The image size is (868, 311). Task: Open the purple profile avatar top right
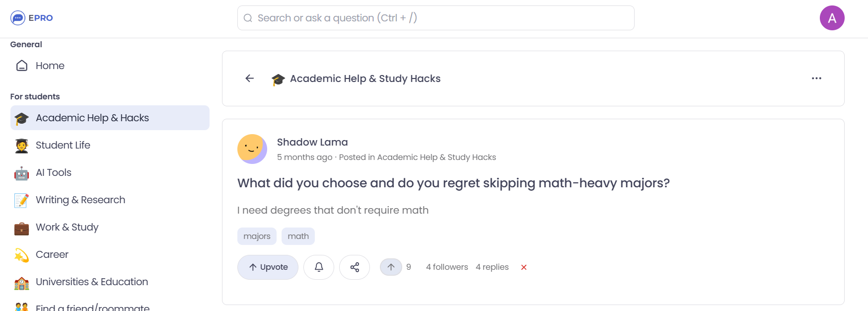point(832,17)
